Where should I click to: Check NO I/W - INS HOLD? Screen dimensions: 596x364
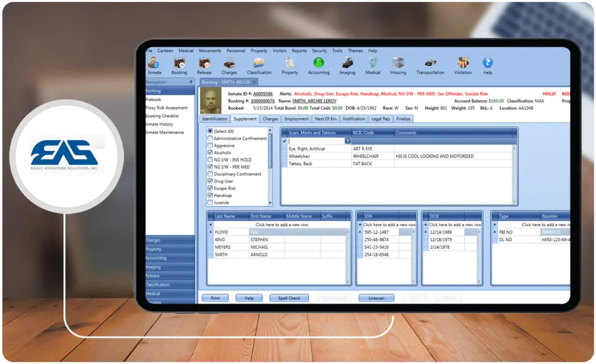pyautogui.click(x=210, y=160)
